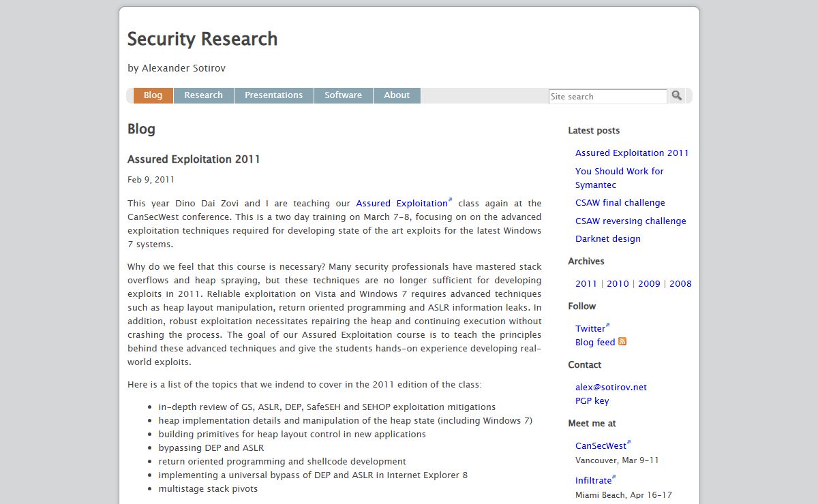Open the Blog navigation tab
The image size is (818, 504).
(x=153, y=95)
